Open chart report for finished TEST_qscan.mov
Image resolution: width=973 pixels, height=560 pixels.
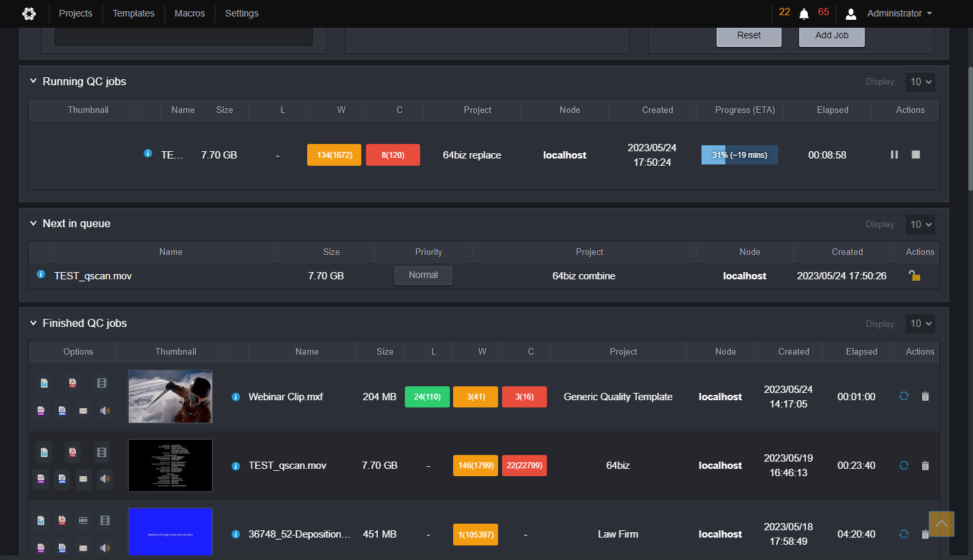44,452
